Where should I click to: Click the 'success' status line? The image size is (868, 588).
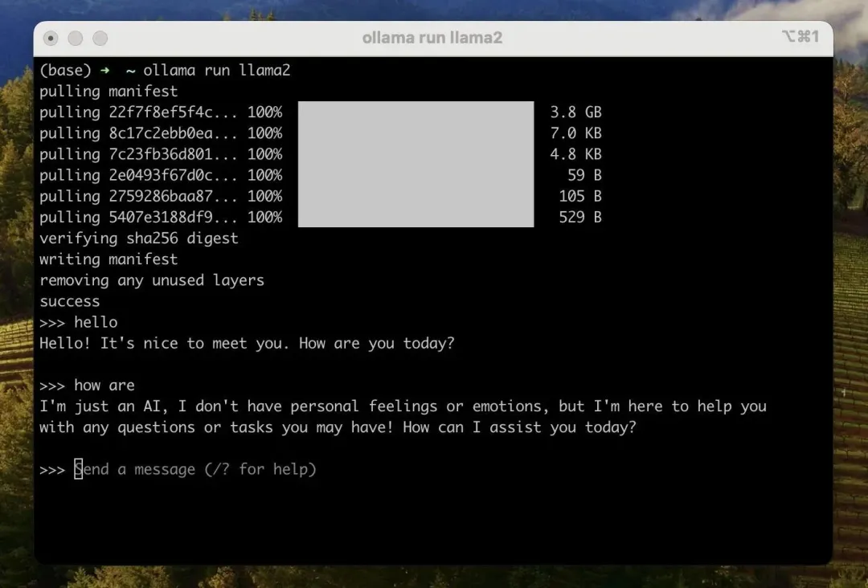pos(70,301)
